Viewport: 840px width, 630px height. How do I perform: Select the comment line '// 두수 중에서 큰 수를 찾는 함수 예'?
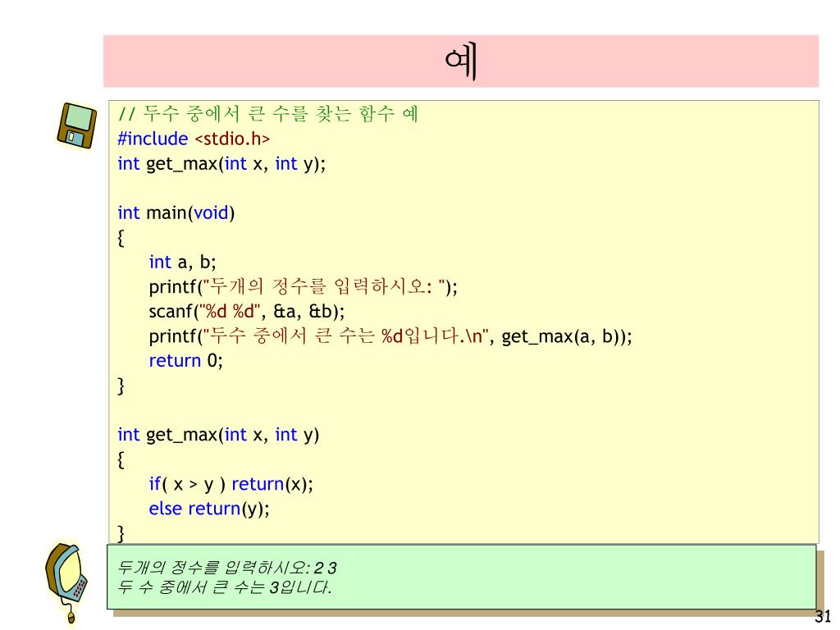tap(267, 113)
